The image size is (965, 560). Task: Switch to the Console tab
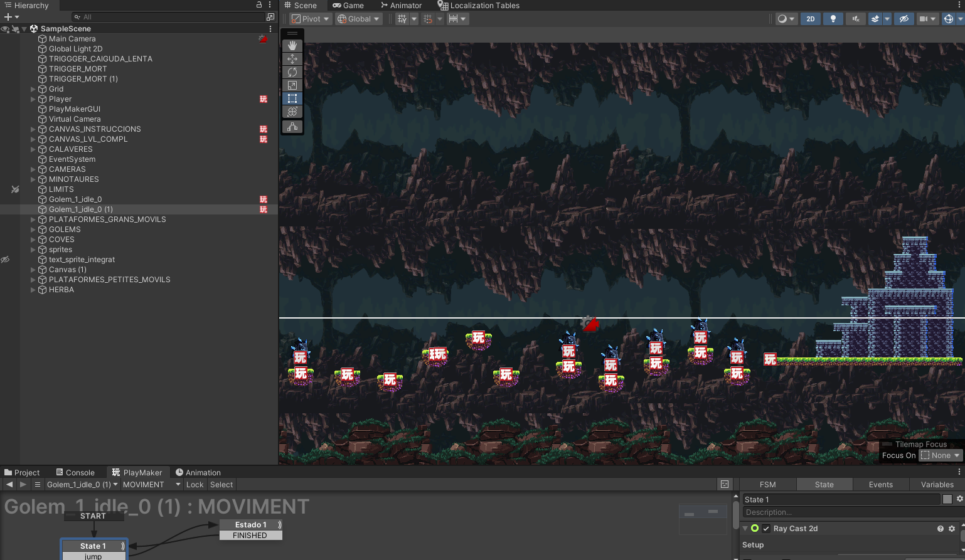click(x=75, y=472)
